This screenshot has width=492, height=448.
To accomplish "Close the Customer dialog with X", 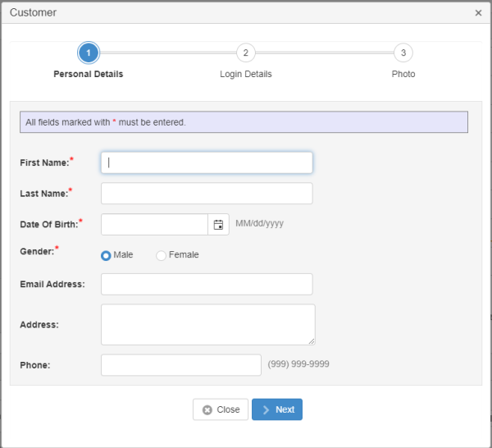I will coord(478,13).
